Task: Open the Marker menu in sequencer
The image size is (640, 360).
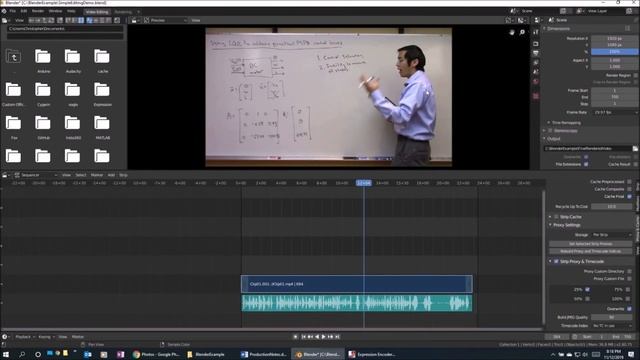Action: click(97, 175)
